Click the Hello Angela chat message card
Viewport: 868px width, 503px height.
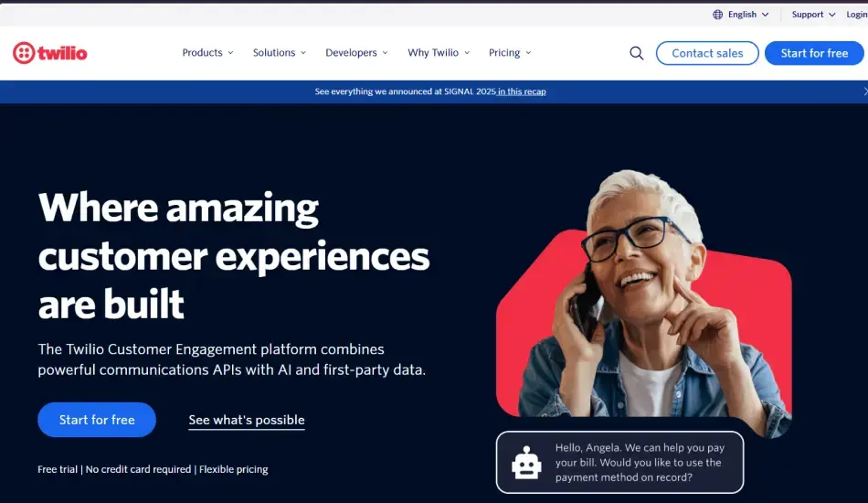pos(620,463)
